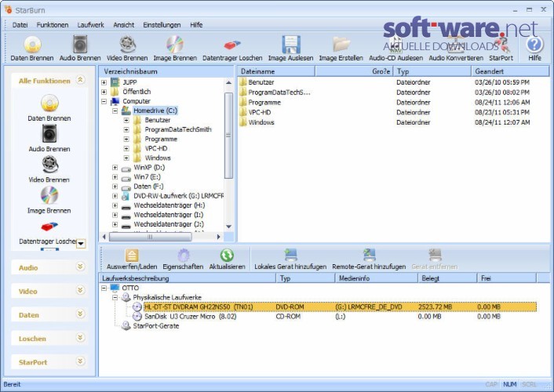Select Video Brennen reel in sidebar

point(49,164)
